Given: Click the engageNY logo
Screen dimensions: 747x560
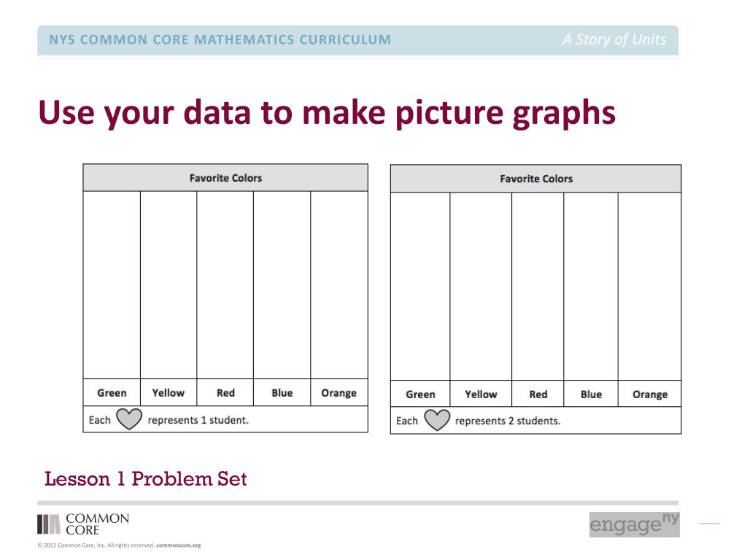Looking at the screenshot, I should pos(634,524).
